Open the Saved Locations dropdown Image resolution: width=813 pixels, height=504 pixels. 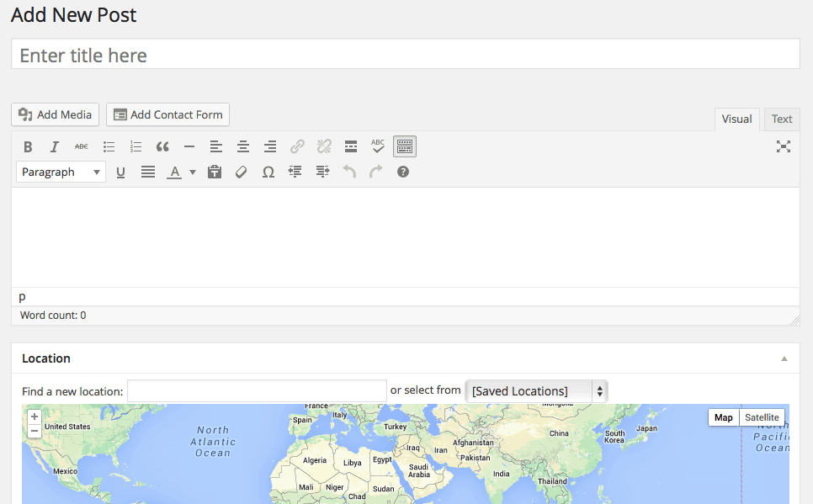[x=536, y=391]
